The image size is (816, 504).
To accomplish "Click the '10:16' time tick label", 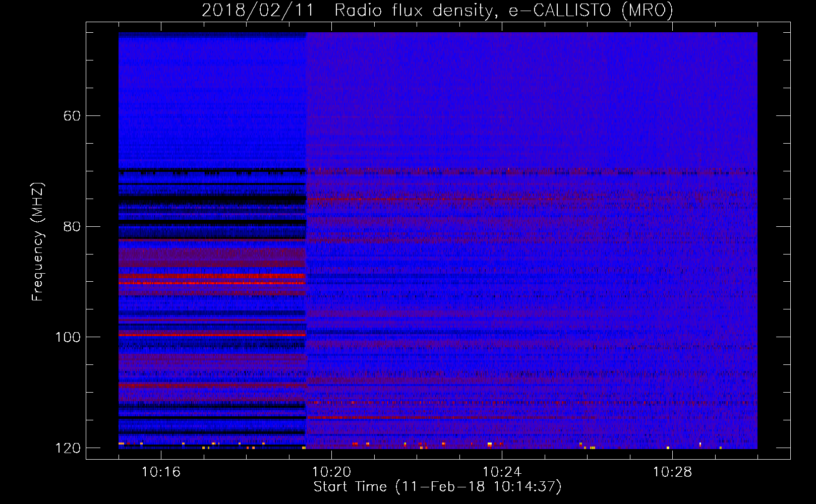I will [x=161, y=472].
